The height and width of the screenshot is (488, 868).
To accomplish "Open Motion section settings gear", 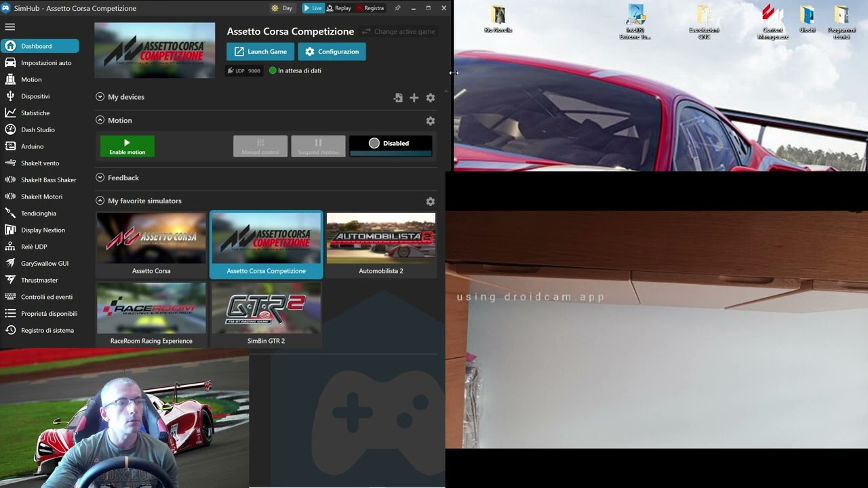I will (x=430, y=121).
